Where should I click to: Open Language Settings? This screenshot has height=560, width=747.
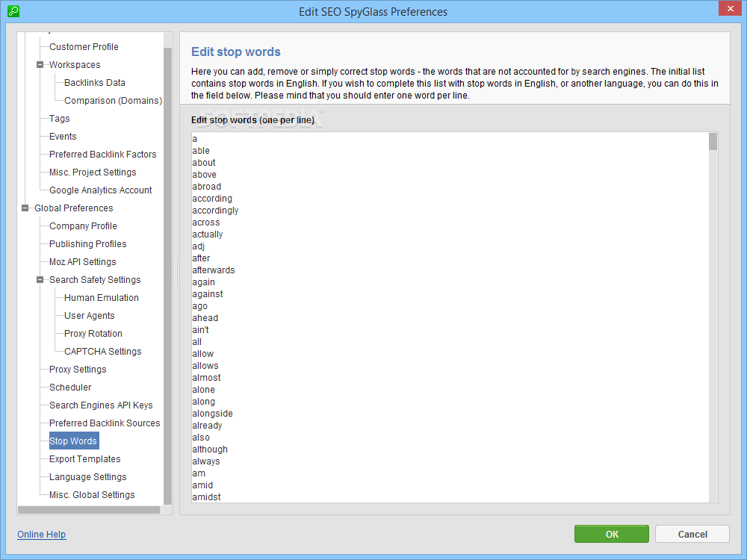[x=88, y=476]
